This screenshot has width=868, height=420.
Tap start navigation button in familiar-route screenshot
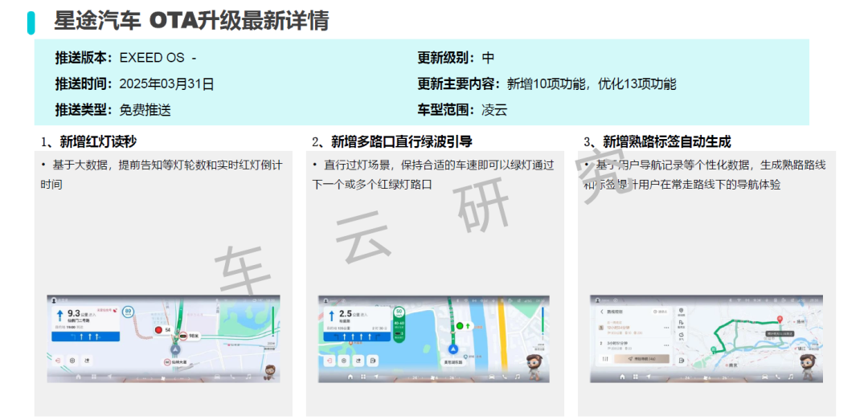pos(642,359)
